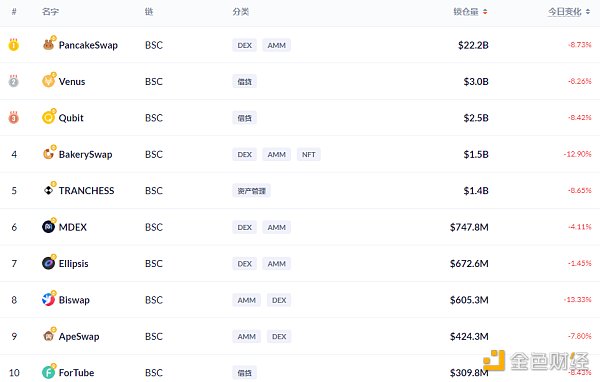Click the Qubit yellow logo icon

[x=48, y=118]
